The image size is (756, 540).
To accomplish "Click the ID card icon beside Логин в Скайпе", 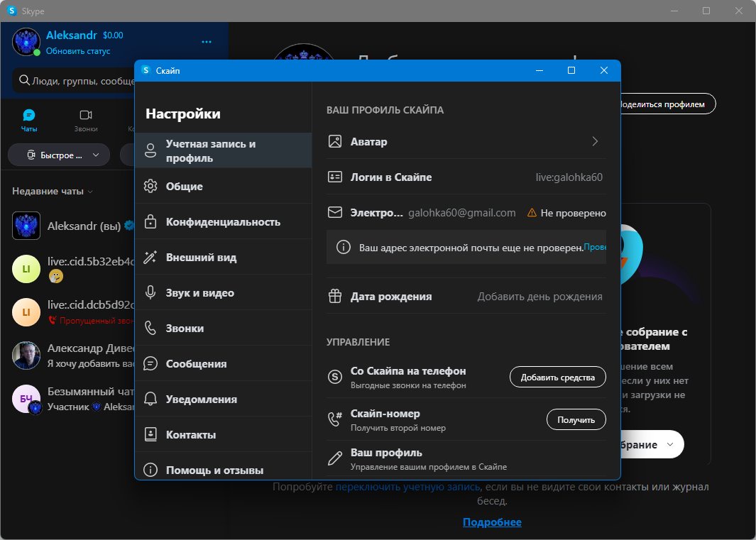I will tap(334, 177).
